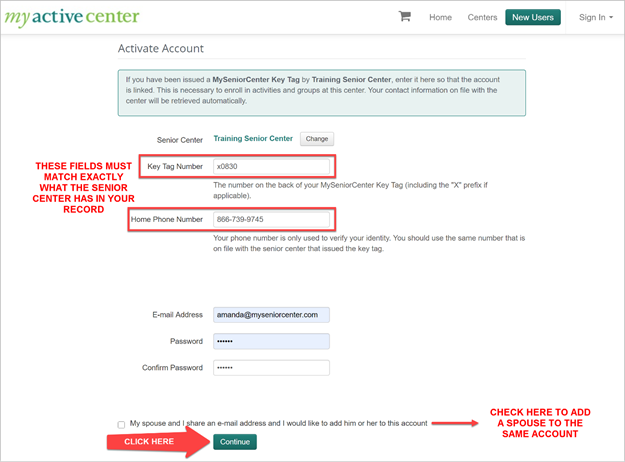The height and width of the screenshot is (462, 625).
Task: Click the New Users button
Action: [x=533, y=17]
